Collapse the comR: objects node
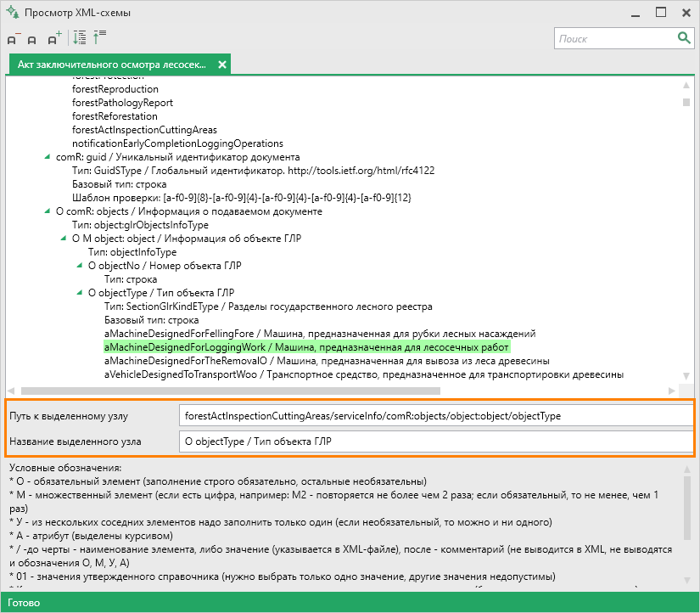This screenshot has width=700, height=613. click(48, 211)
